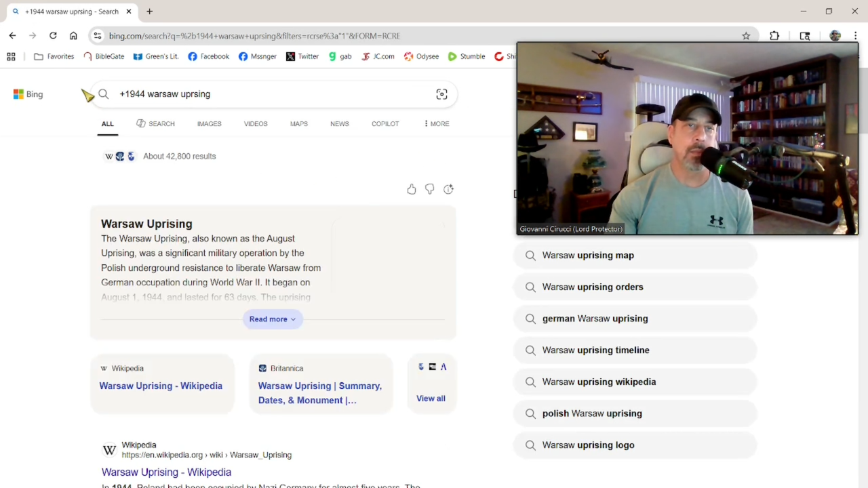Bookmark page with star icon
The width and height of the screenshot is (868, 488).
coord(746,36)
